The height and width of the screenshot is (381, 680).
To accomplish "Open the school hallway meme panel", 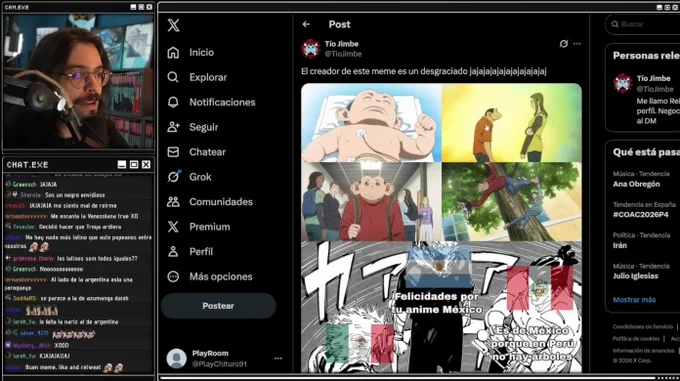I will (x=371, y=202).
